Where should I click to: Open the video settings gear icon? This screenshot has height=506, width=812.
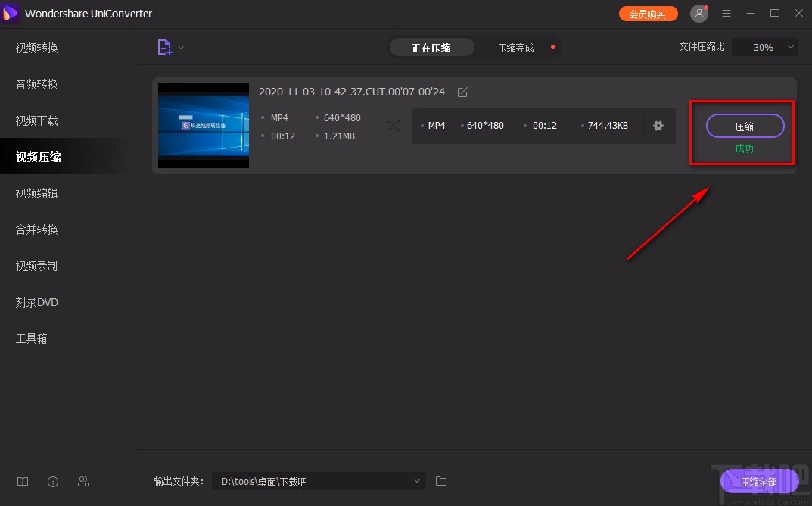click(x=658, y=126)
